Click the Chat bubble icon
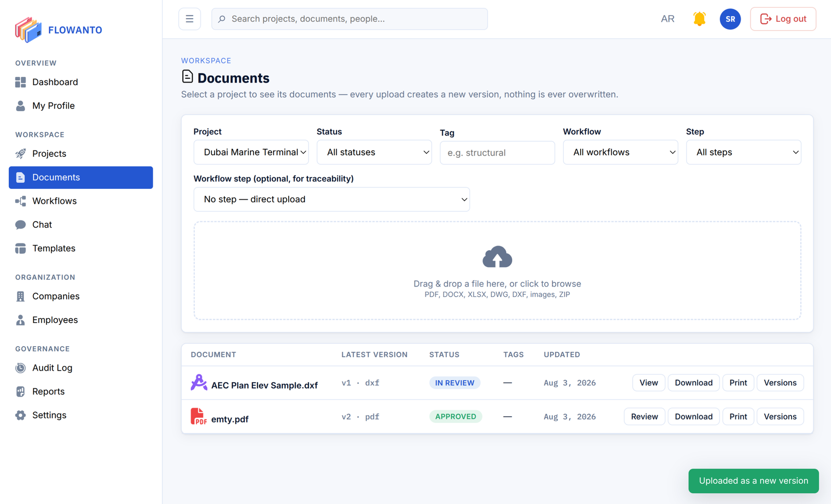The width and height of the screenshot is (831, 504). coord(20,225)
